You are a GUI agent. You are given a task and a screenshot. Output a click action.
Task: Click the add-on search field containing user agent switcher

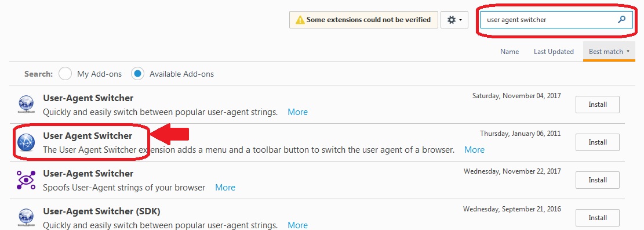[x=556, y=19]
